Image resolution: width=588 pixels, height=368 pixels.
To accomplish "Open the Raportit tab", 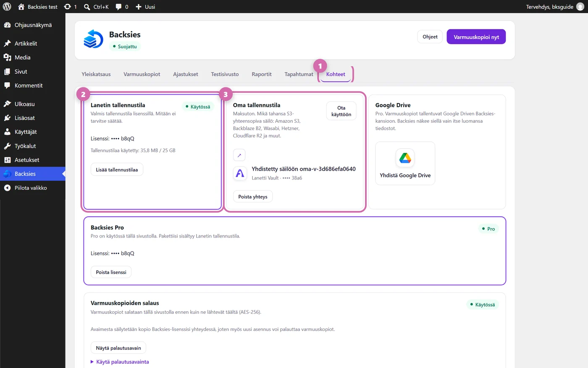I will (262, 74).
